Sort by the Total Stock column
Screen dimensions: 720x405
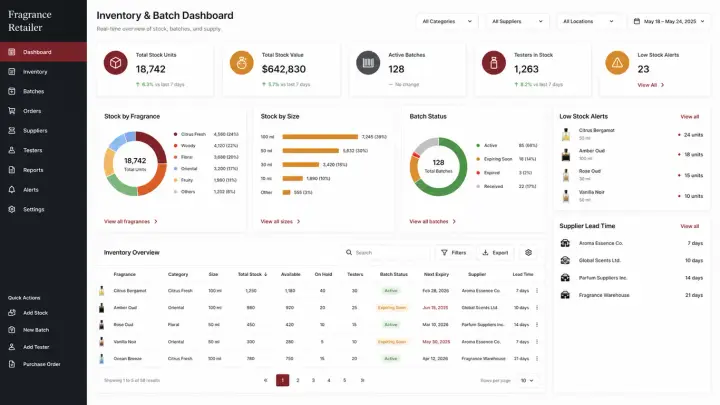[252, 274]
